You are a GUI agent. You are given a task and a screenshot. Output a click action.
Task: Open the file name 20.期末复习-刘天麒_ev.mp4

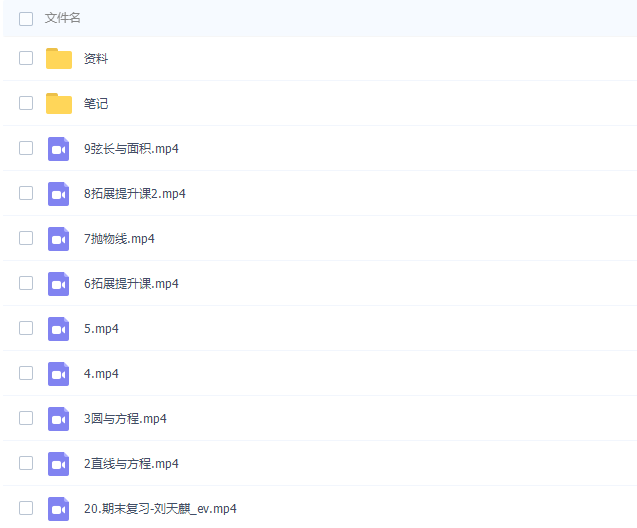point(160,508)
